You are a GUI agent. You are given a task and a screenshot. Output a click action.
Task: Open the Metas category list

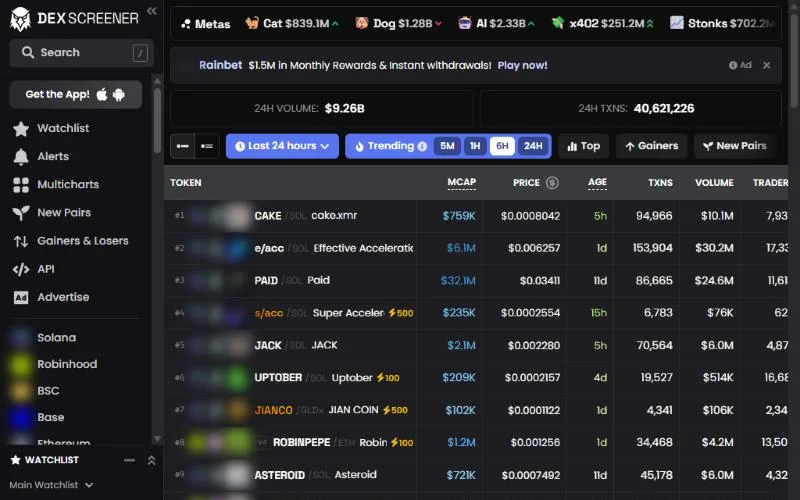(206, 23)
